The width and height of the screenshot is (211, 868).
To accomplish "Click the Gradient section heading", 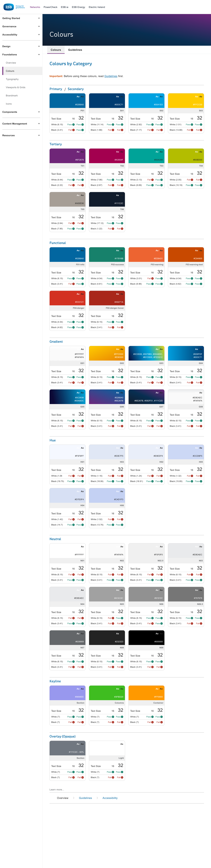I will pyautogui.click(x=56, y=342).
